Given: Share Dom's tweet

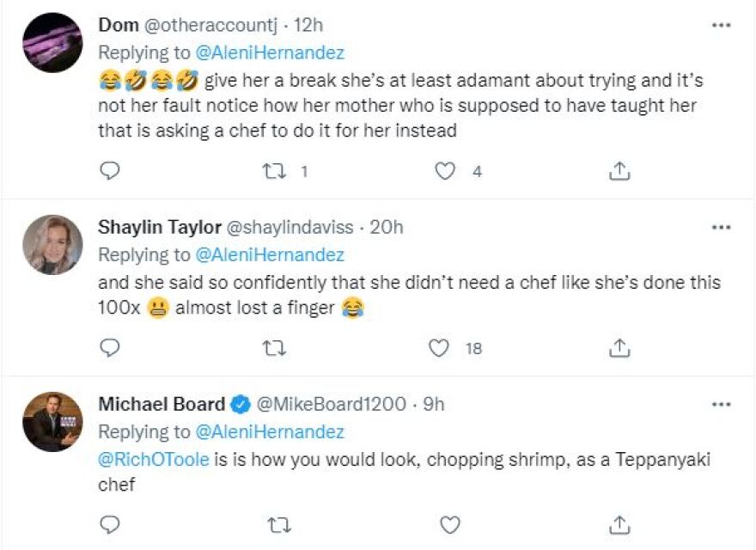Looking at the screenshot, I should click(619, 172).
